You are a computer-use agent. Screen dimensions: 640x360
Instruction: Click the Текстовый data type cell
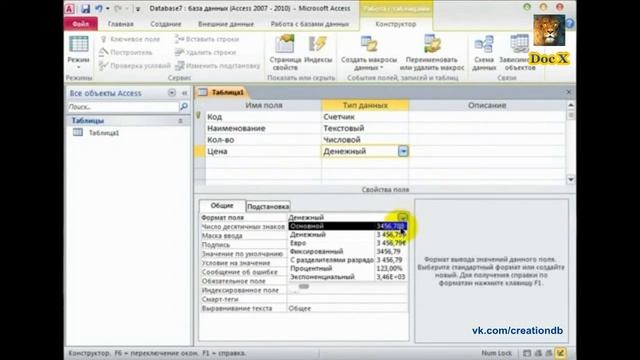(365, 128)
